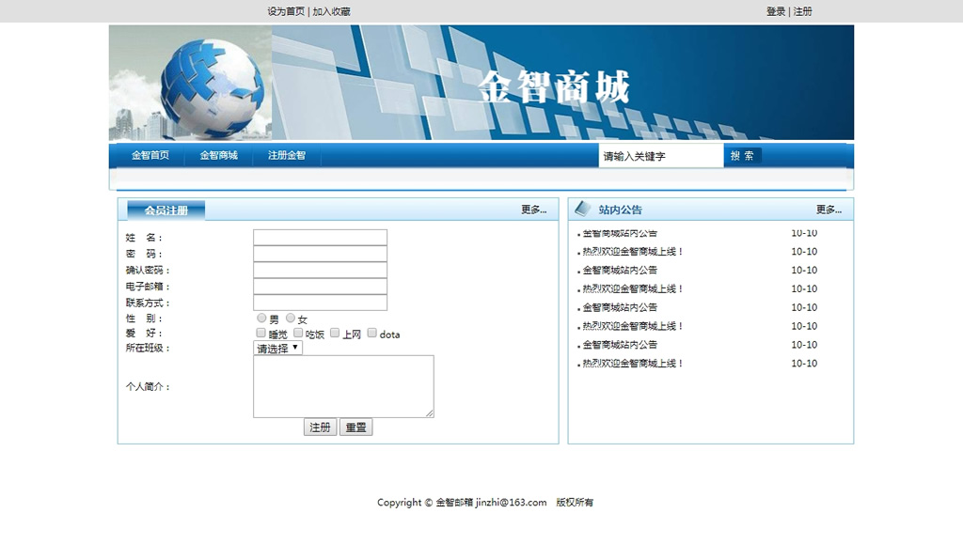Check the 睡觉 hobby checkbox
Viewport: 963px width, 560px height.
[x=260, y=333]
